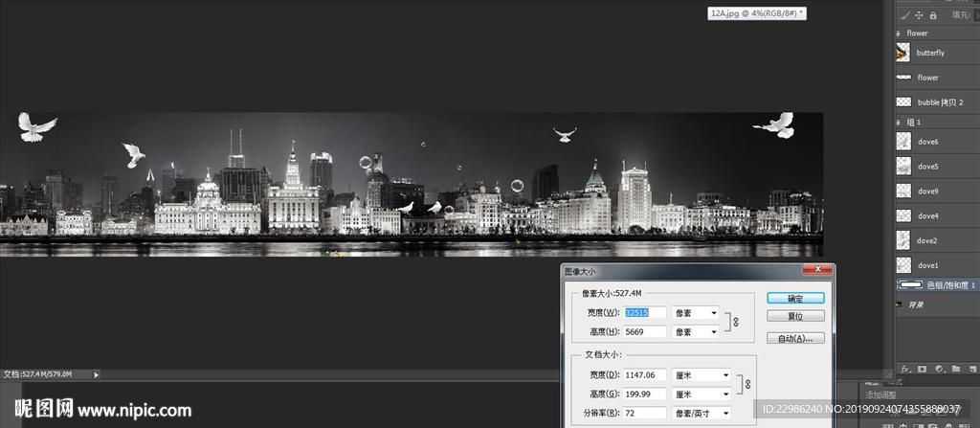Viewport: 980px width, 428px height.
Task: Select the dove5 layer
Action: (x=938, y=167)
